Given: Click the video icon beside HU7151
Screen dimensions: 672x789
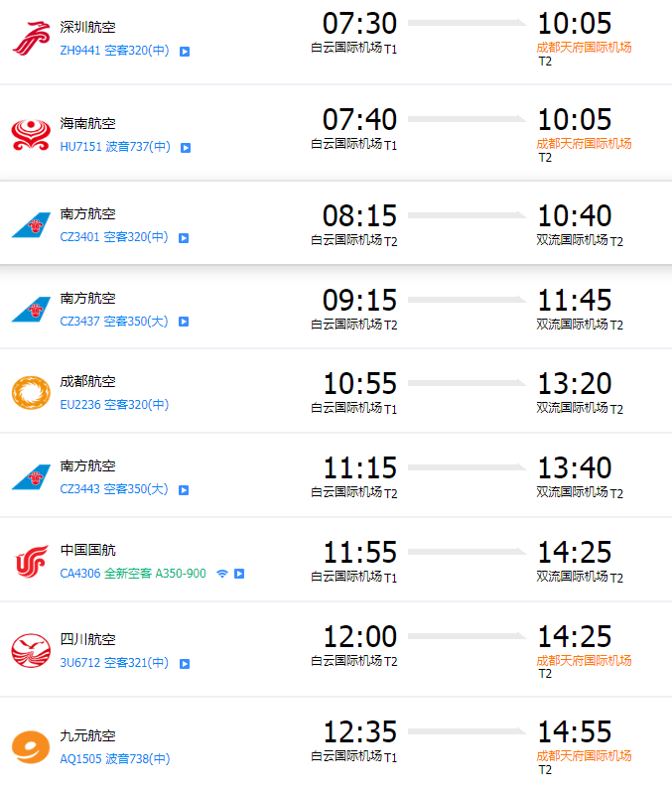Looking at the screenshot, I should (186, 148).
